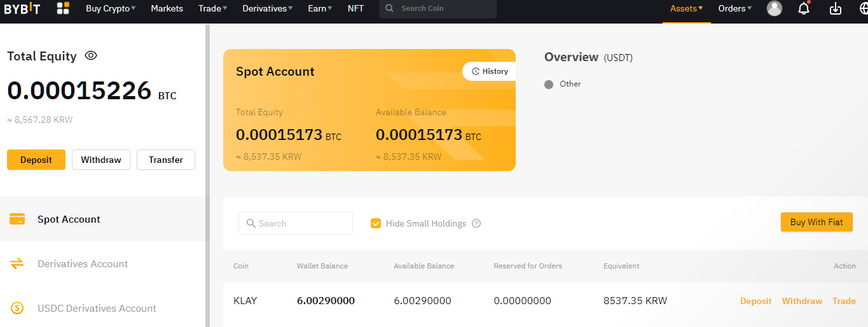868x327 pixels.
Task: Click the KLAY row Withdraw link
Action: (x=802, y=301)
